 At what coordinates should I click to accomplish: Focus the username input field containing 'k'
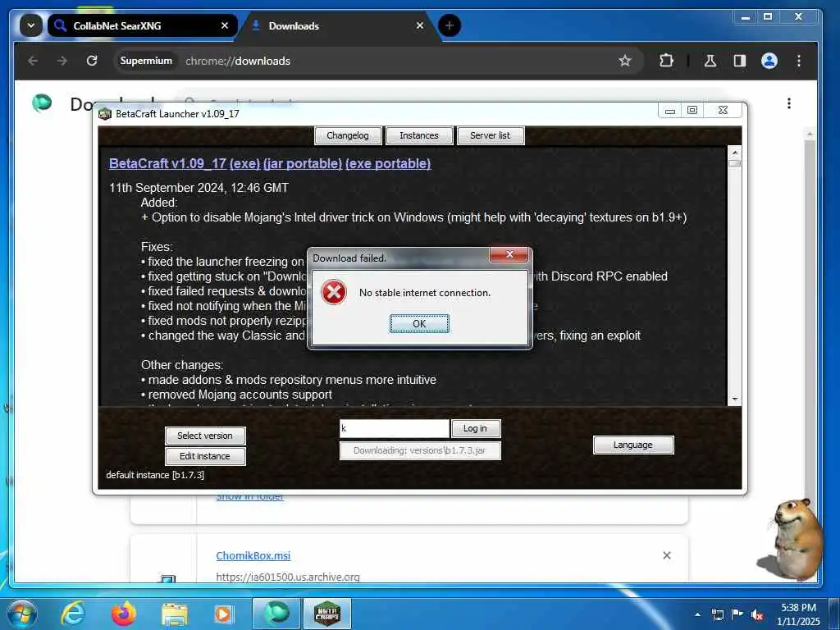(x=395, y=428)
